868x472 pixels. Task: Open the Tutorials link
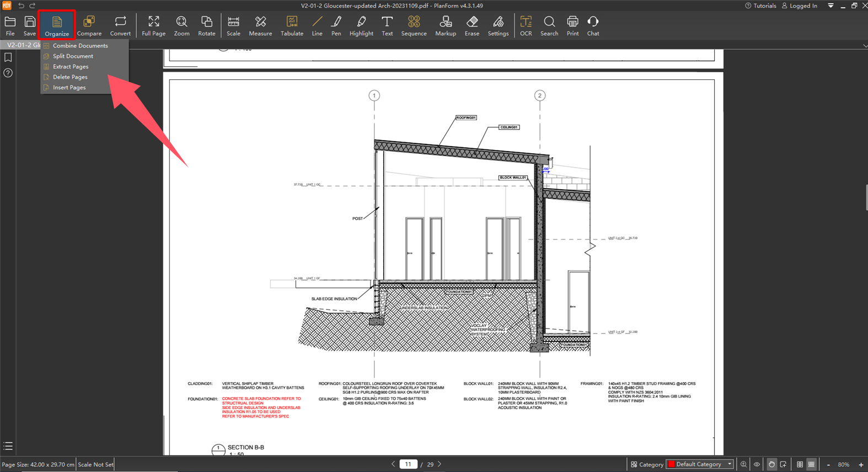[x=760, y=6]
